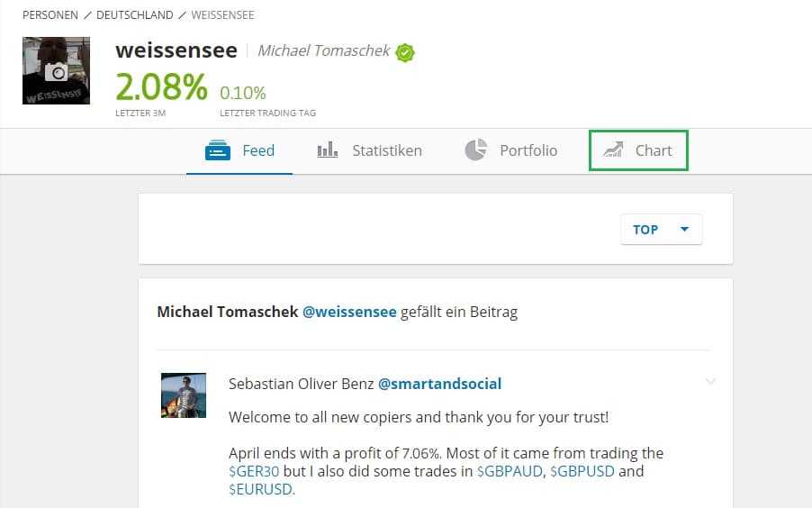Open the Portfolio tab

pyautogui.click(x=528, y=150)
